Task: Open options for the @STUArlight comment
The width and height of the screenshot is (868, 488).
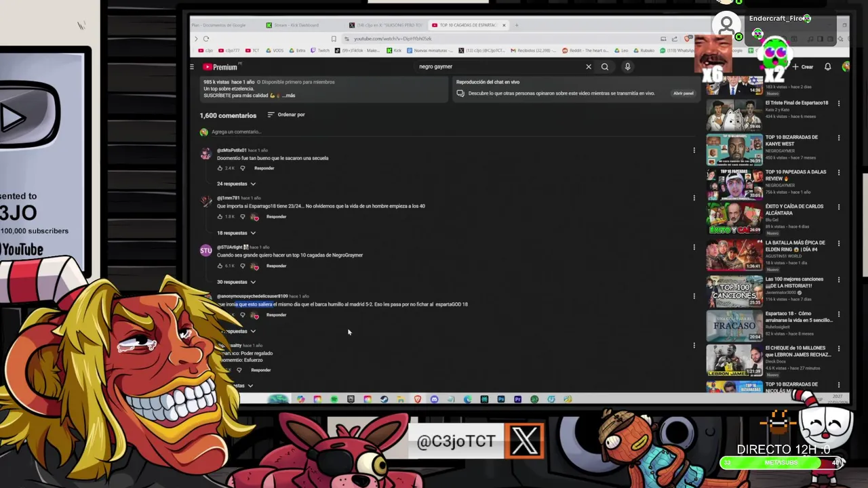Action: [694, 247]
